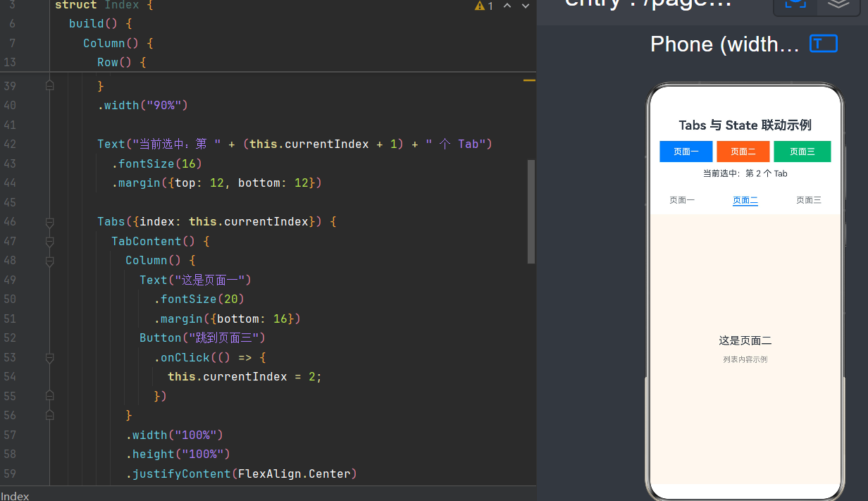The height and width of the screenshot is (501, 868).
Task: Place cursor in text 'this.currentIndex = 2;'
Action: coord(244,377)
